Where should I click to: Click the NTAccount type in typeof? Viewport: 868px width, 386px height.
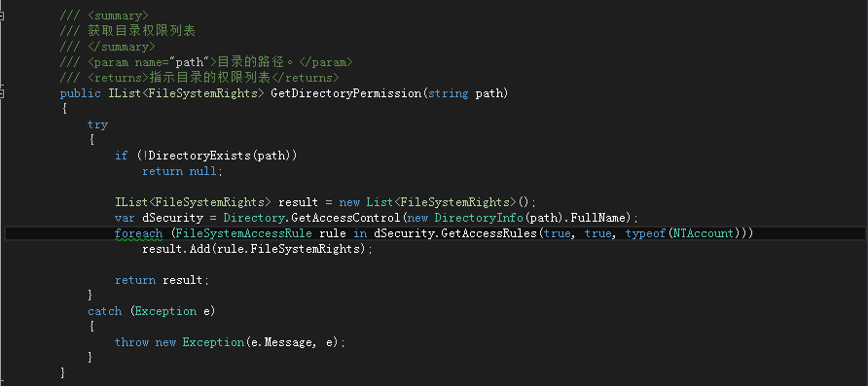click(703, 234)
